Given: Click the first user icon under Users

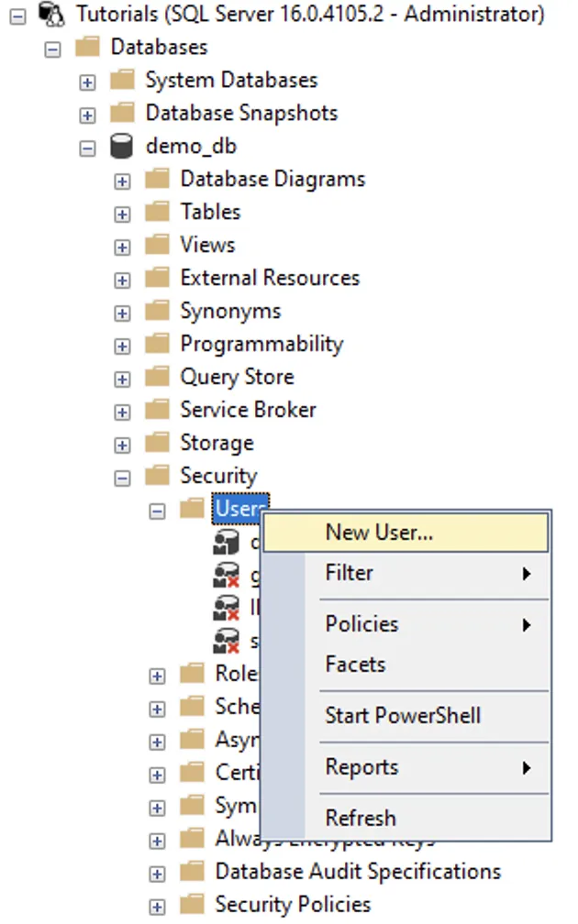Looking at the screenshot, I should 225,543.
